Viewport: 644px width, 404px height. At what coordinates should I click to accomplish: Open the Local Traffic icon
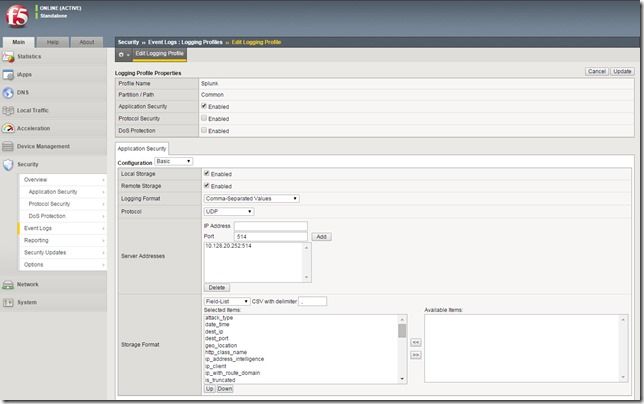pos(9,110)
